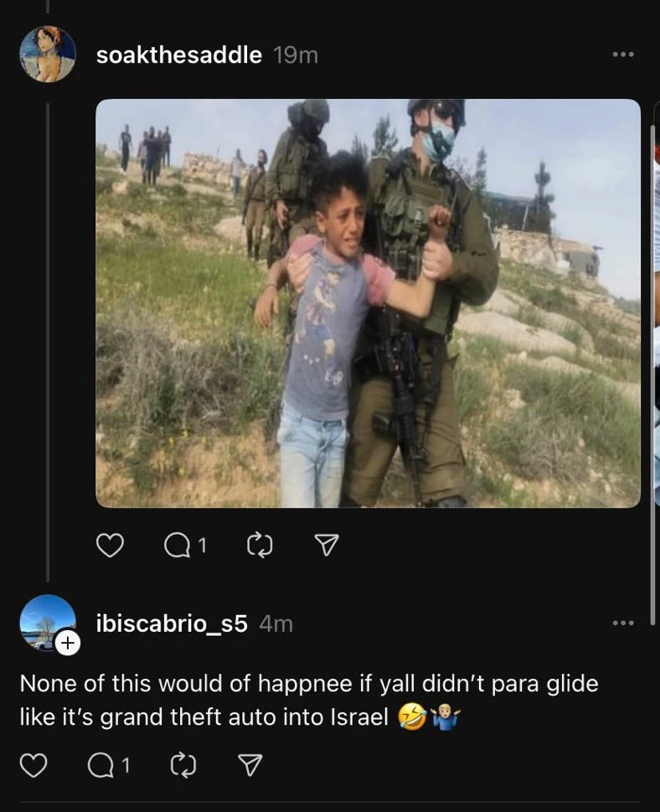
Task: Open the soakthesaddle username profile link
Action: tap(179, 55)
